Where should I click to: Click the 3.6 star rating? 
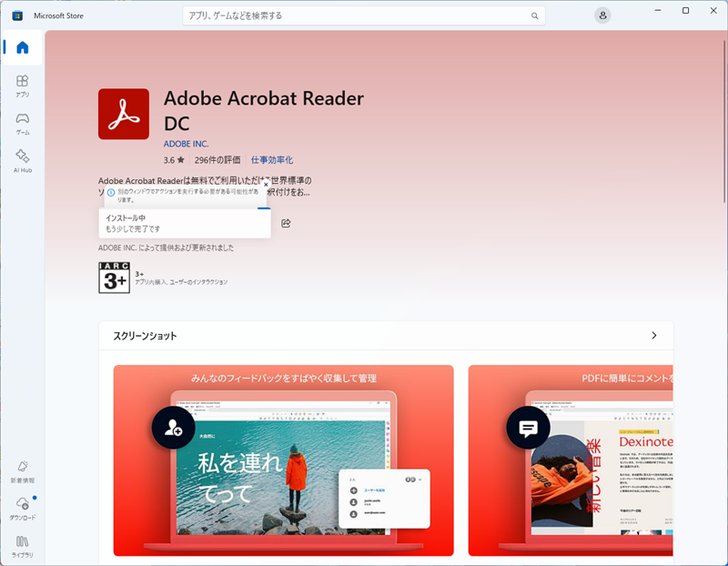(174, 159)
